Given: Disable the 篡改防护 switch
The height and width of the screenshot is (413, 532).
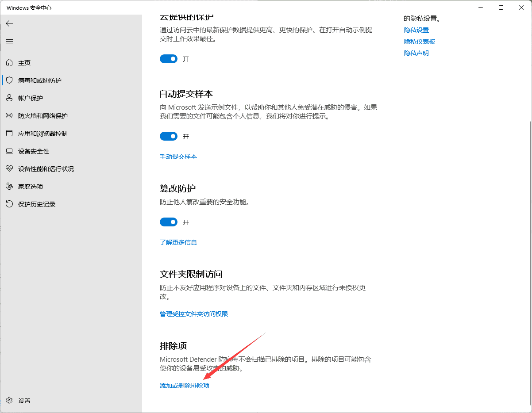Looking at the screenshot, I should [168, 222].
